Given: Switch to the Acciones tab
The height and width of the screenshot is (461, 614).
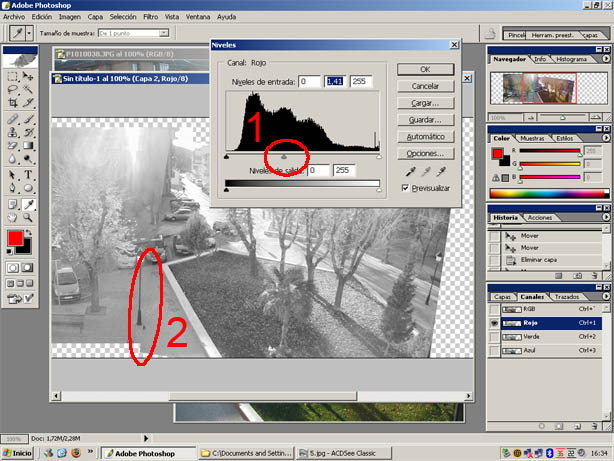Looking at the screenshot, I should pos(540,217).
